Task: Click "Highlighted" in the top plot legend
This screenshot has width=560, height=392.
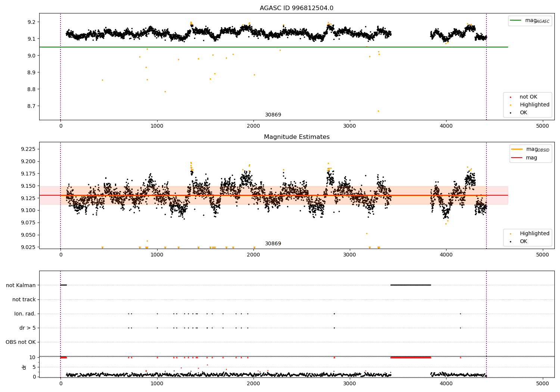Action: click(x=535, y=105)
